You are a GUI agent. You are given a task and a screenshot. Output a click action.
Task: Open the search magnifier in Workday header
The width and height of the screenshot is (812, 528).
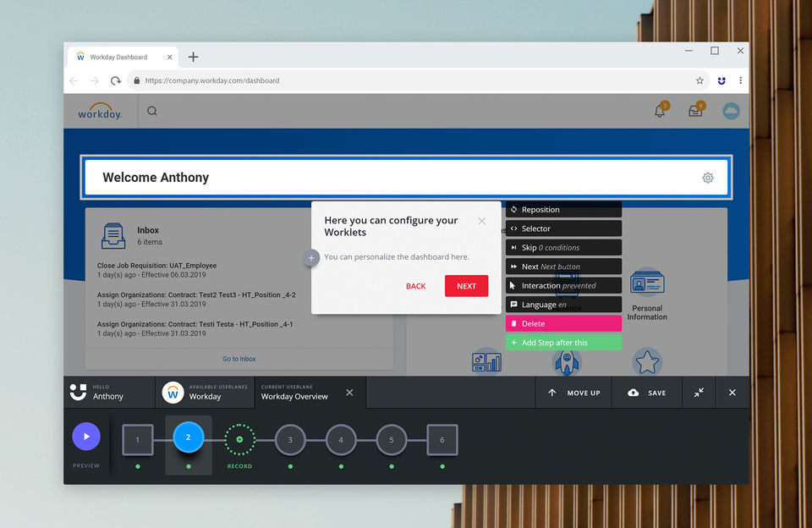[151, 111]
